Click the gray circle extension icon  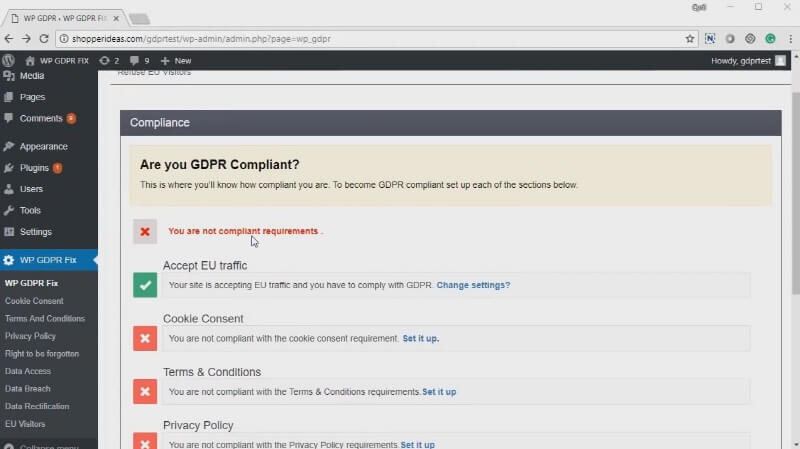click(x=730, y=39)
